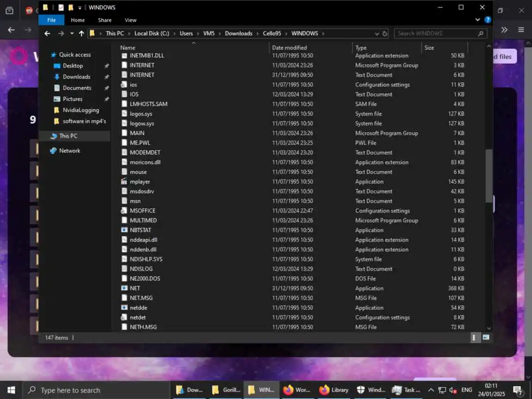532x399 pixels.
Task: Select the ME.PWL file name
Action: (x=140, y=143)
